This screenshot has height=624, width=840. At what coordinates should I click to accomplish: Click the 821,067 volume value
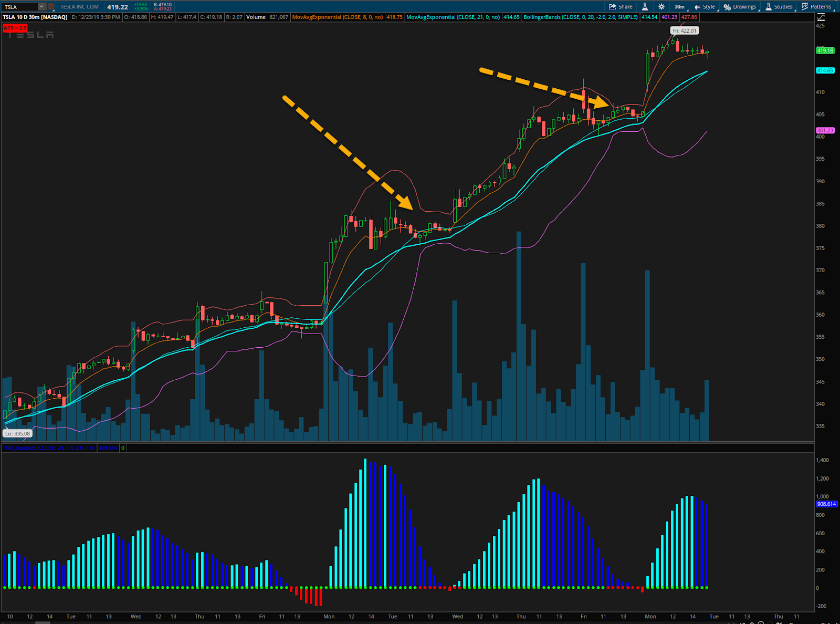click(x=278, y=17)
